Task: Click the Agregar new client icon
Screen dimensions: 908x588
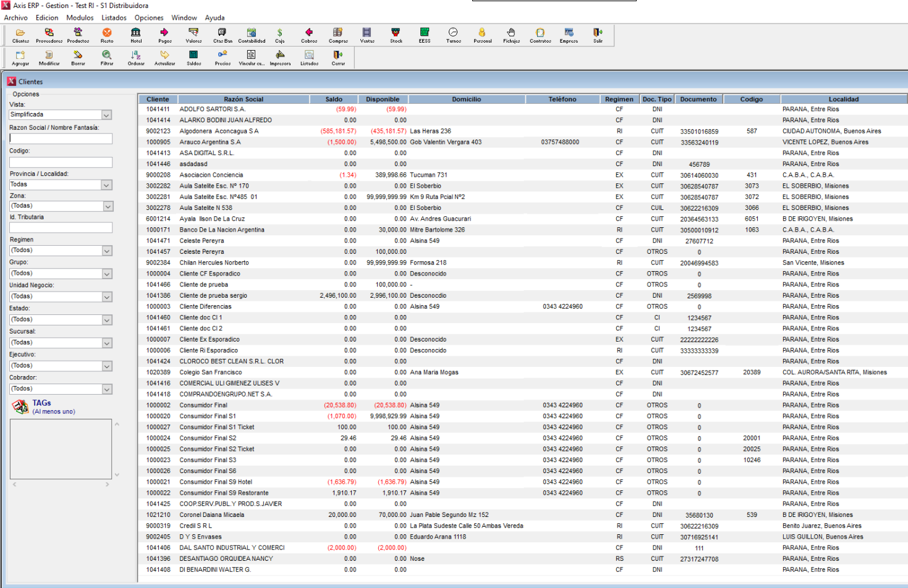Action: tap(20, 57)
